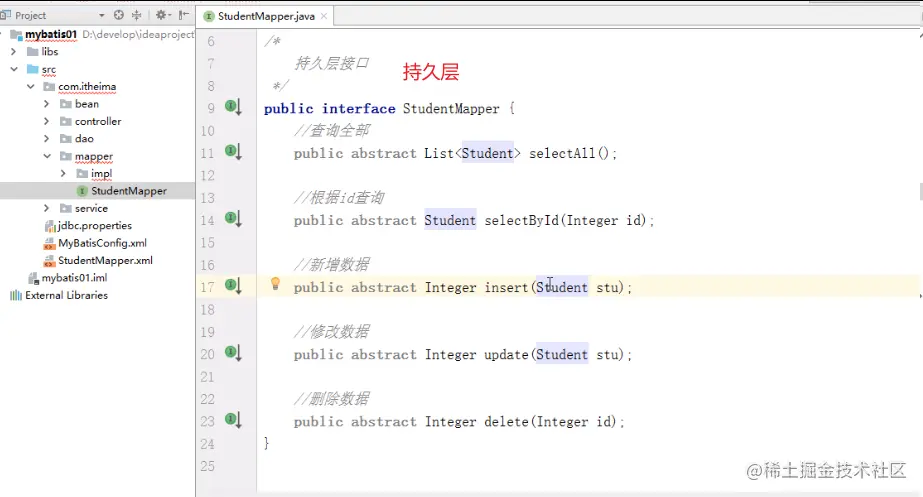Collapse the com.itheima package
Screen dimensions: 923x497
pyautogui.click(x=31, y=87)
